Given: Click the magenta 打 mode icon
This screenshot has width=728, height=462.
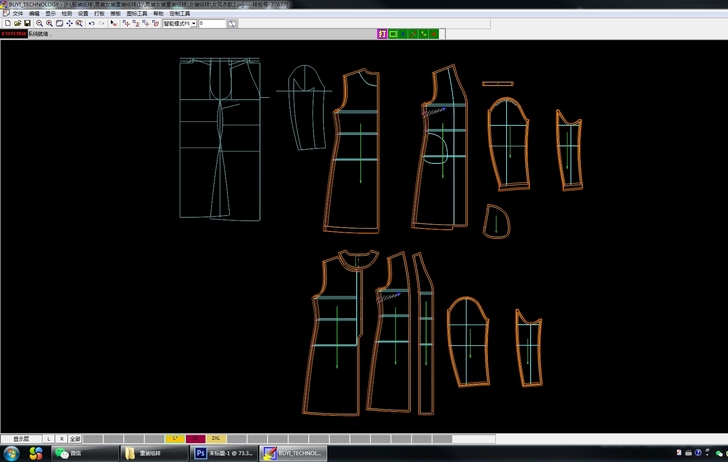Looking at the screenshot, I should click(382, 34).
